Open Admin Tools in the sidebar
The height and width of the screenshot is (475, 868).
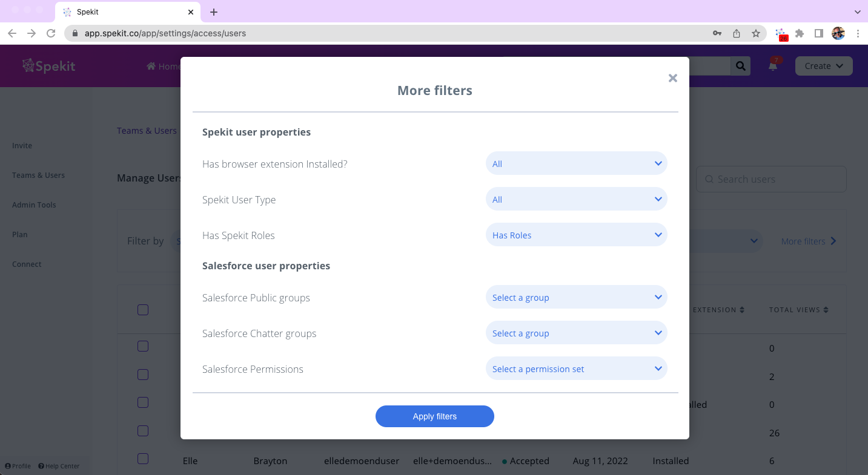point(34,205)
